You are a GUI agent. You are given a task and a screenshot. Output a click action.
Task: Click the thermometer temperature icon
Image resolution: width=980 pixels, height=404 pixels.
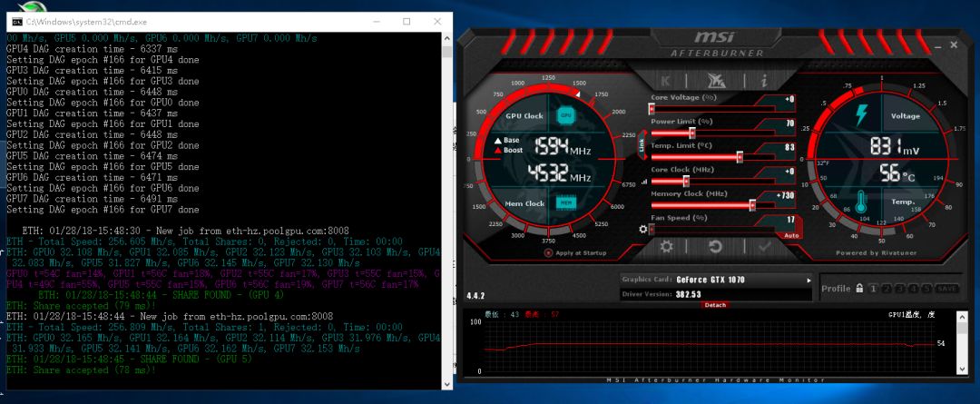[861, 202]
